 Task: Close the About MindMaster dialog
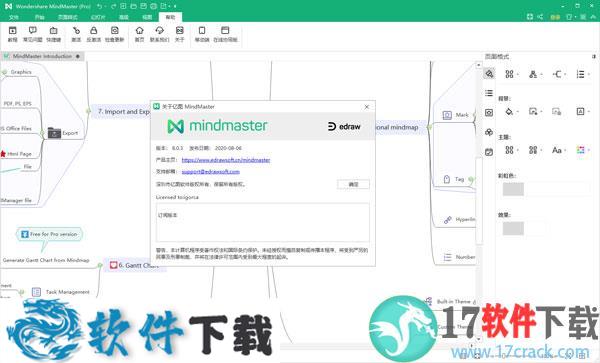click(x=367, y=107)
